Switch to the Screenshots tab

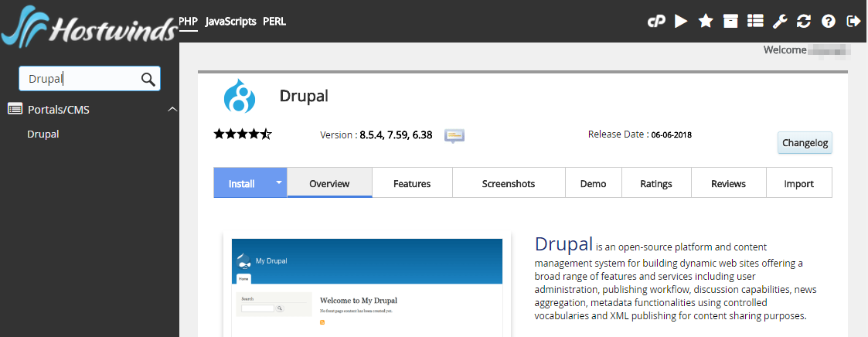point(509,183)
